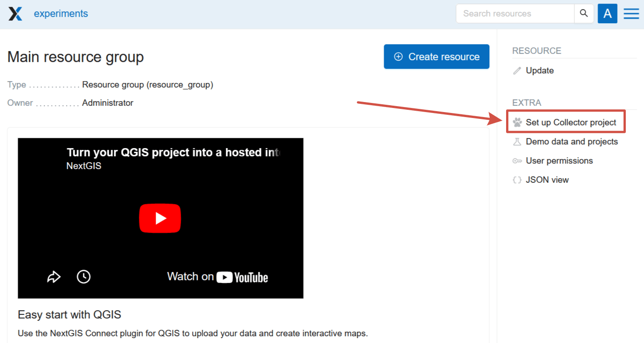Open the hamburger main menu
The image size is (644, 343).
tap(631, 14)
